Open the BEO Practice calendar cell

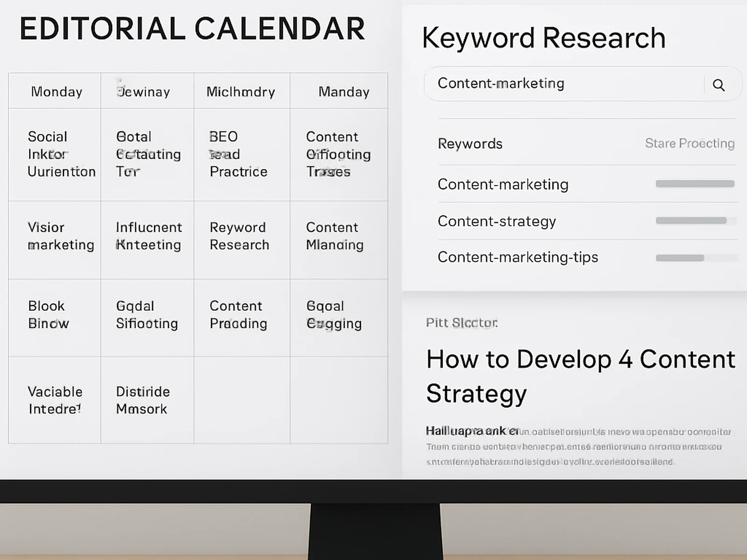click(242, 154)
